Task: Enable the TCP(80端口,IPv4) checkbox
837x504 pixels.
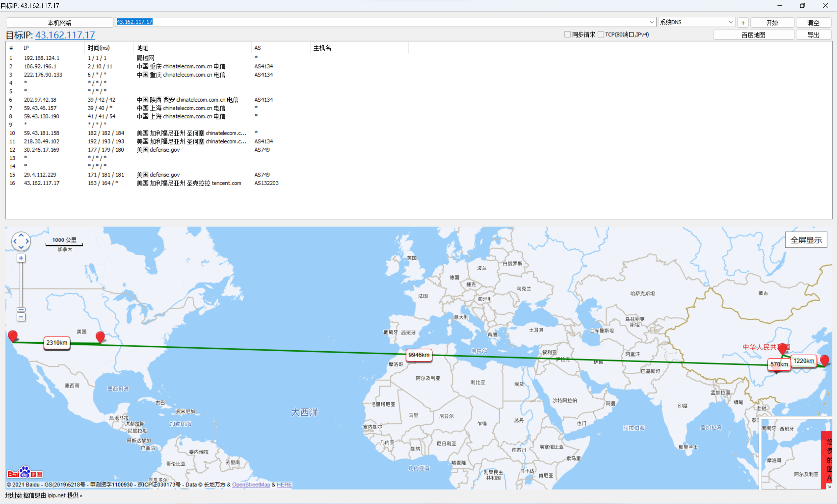Action: tap(601, 34)
